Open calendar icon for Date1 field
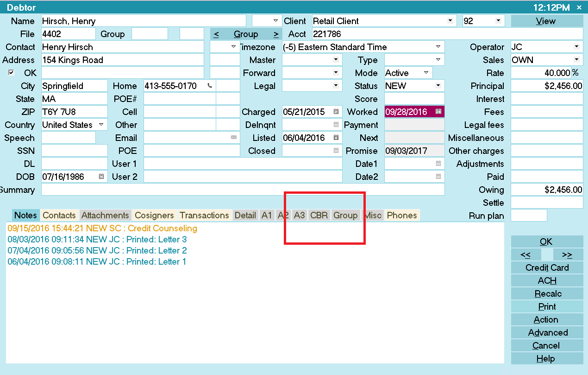The width and height of the screenshot is (588, 375). tap(438, 164)
